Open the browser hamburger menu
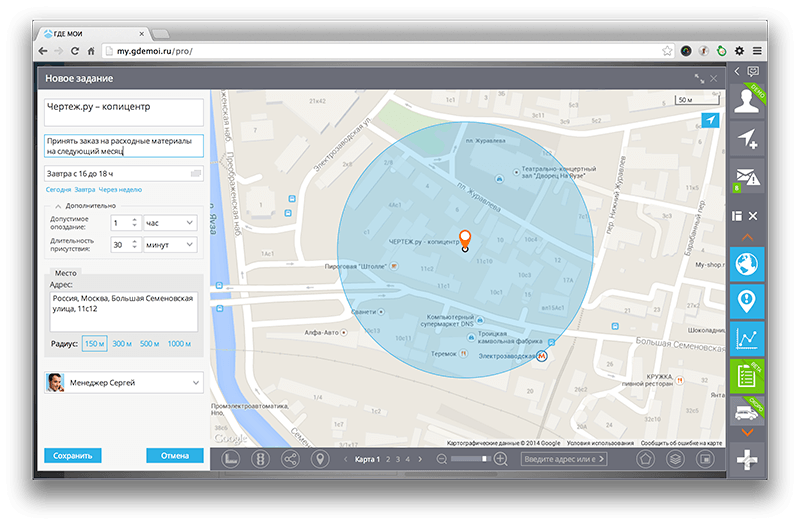The width and height of the screenshot is (800, 525). (757, 51)
